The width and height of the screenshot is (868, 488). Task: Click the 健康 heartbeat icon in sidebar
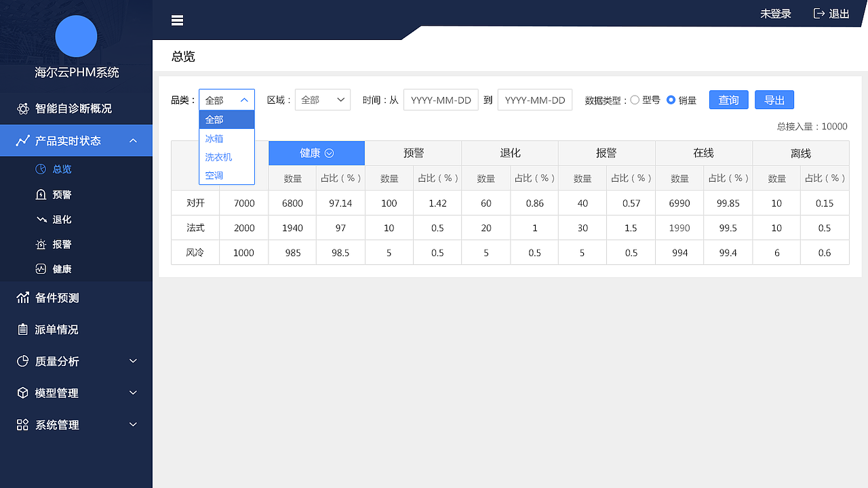[x=41, y=269]
